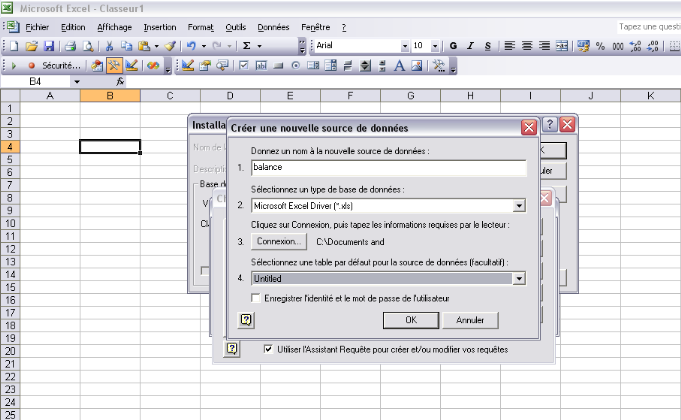This screenshot has height=420, width=681.
Task: Activate the Format Painter brush
Action: click(x=170, y=46)
